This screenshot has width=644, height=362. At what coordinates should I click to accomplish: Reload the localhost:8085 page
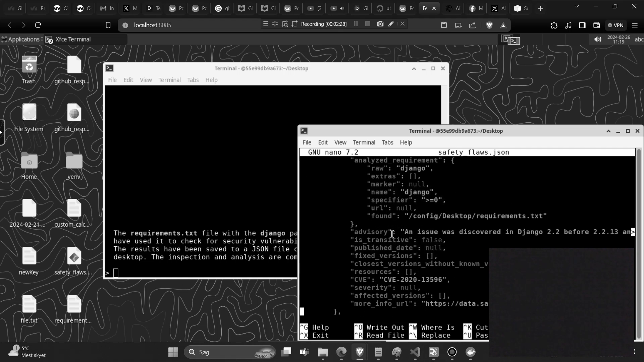pyautogui.click(x=38, y=25)
